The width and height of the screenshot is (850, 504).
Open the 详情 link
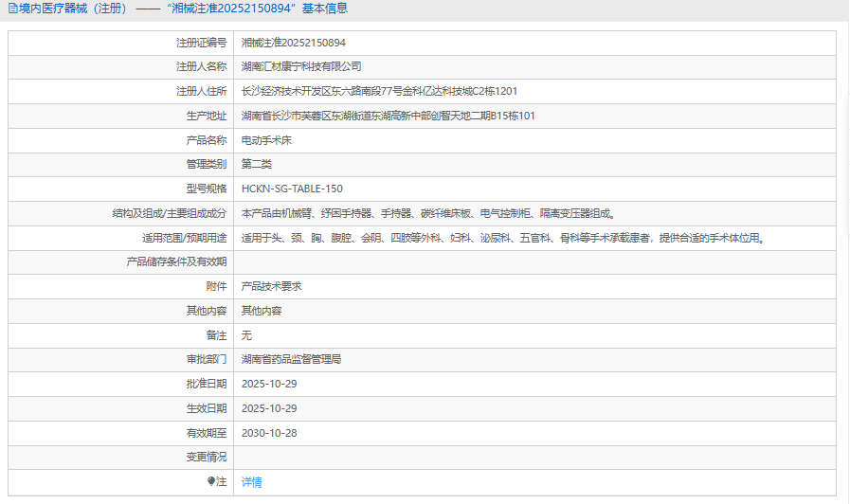251,482
